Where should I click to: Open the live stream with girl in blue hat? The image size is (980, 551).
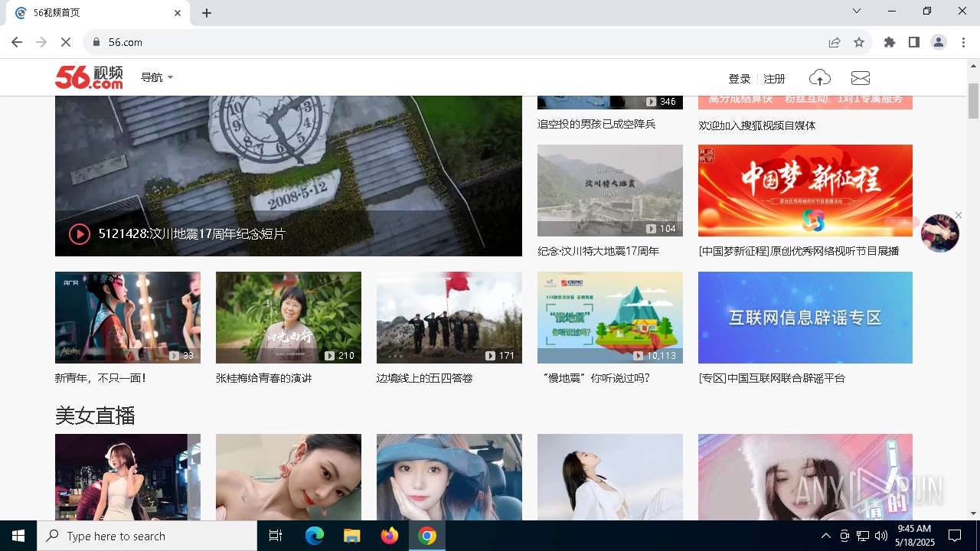coord(449,477)
